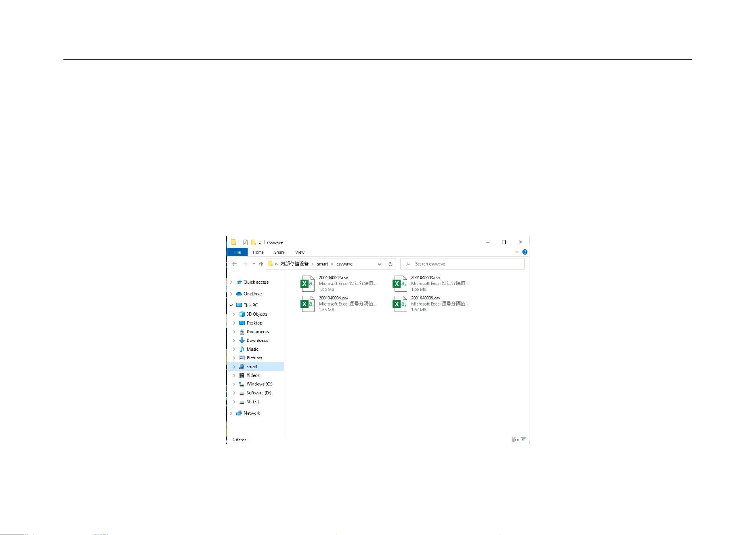Switch to the Share ribbon tab

pyautogui.click(x=279, y=252)
